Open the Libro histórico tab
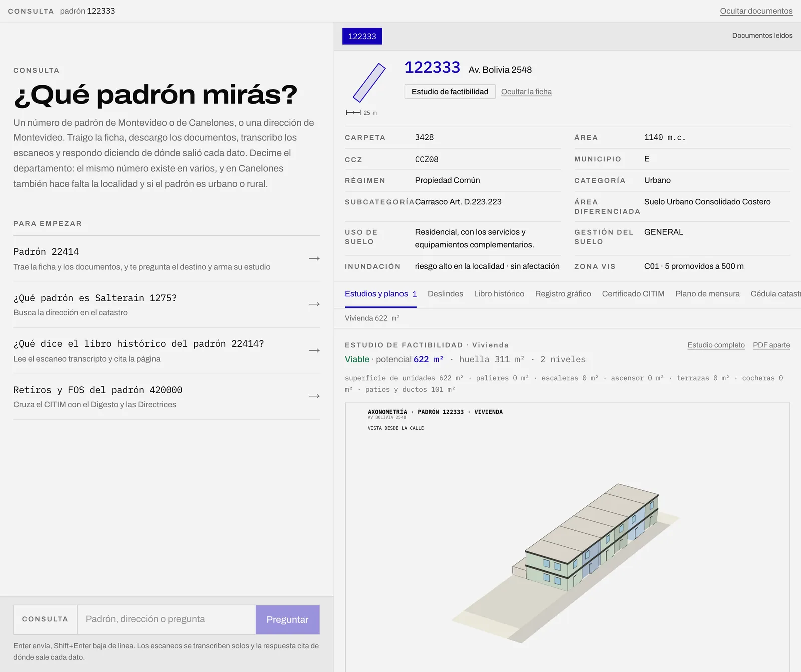This screenshot has height=672, width=801. pyautogui.click(x=499, y=294)
